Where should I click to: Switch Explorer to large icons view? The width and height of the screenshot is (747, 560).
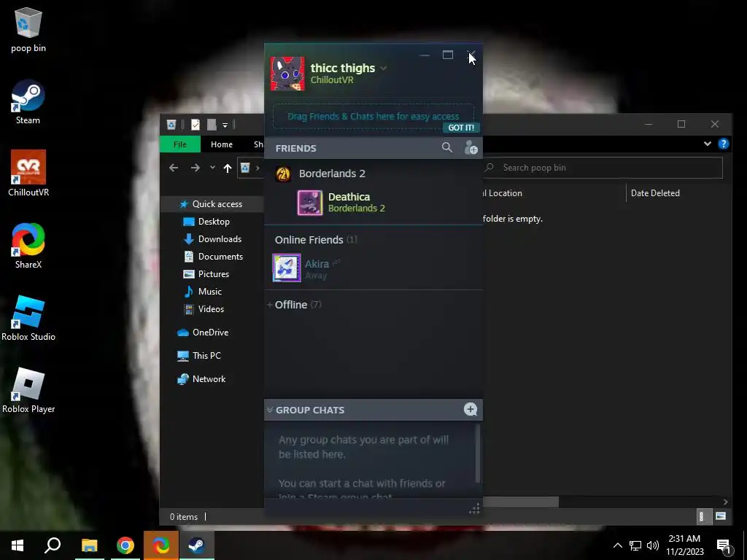720,516
